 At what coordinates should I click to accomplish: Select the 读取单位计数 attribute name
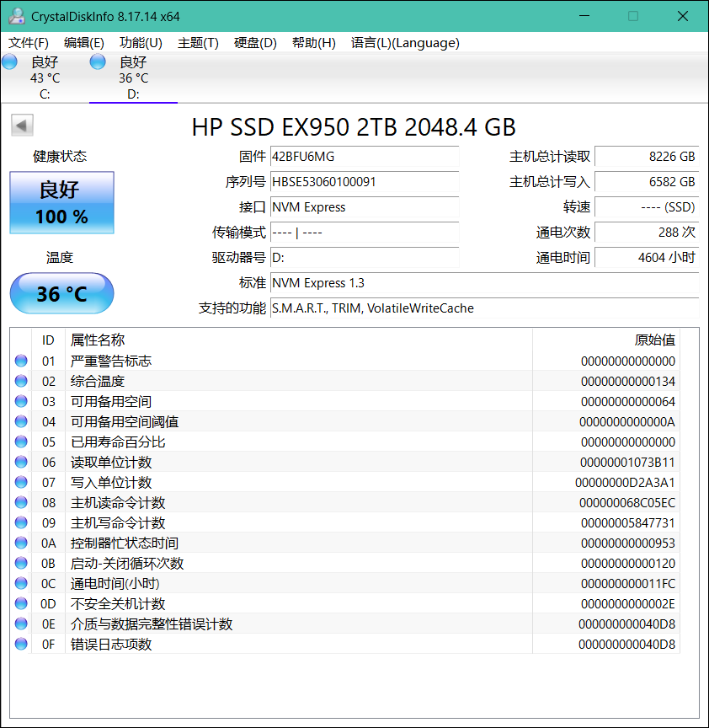coord(111,462)
